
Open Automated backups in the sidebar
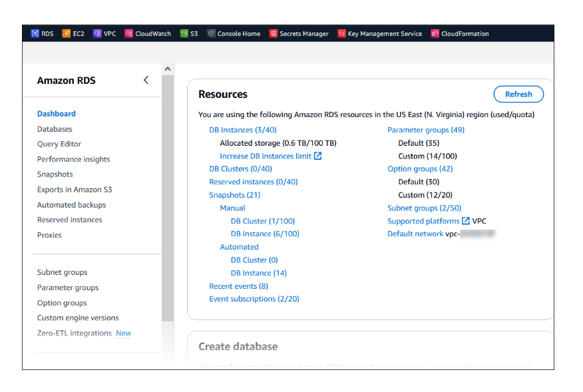71,205
